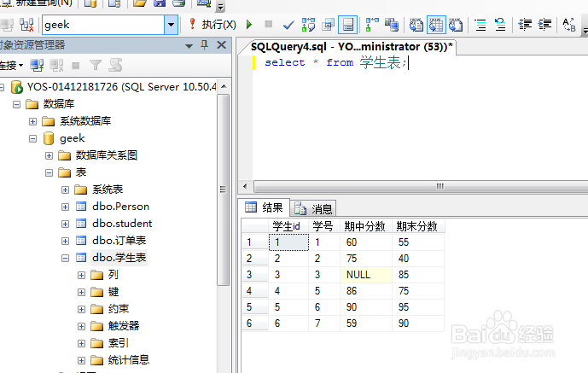Select the cell with value 86
Image resolution: width=588 pixels, height=373 pixels.
[365, 291]
